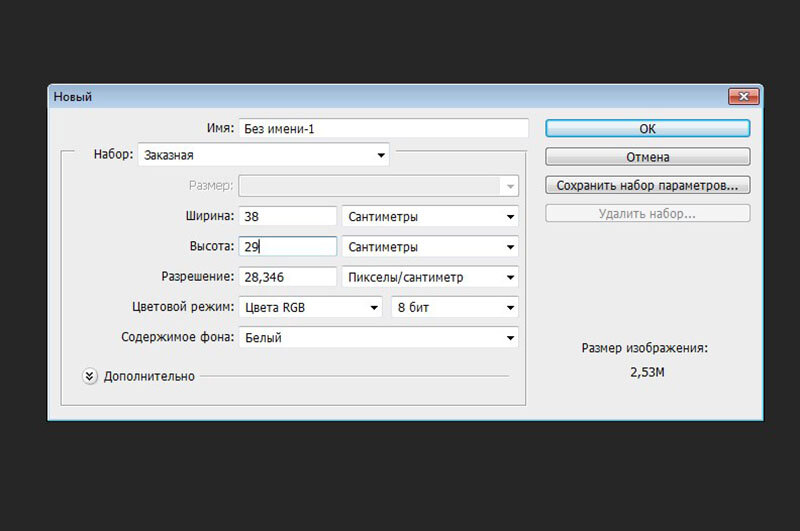800x531 pixels.
Task: Click the Разрешение label
Action: pyautogui.click(x=197, y=276)
